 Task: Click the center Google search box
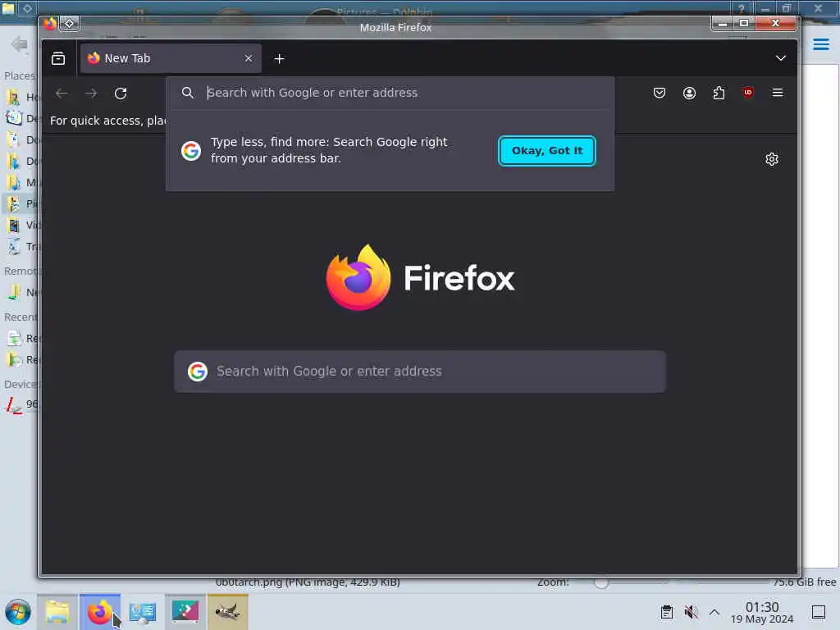click(420, 372)
